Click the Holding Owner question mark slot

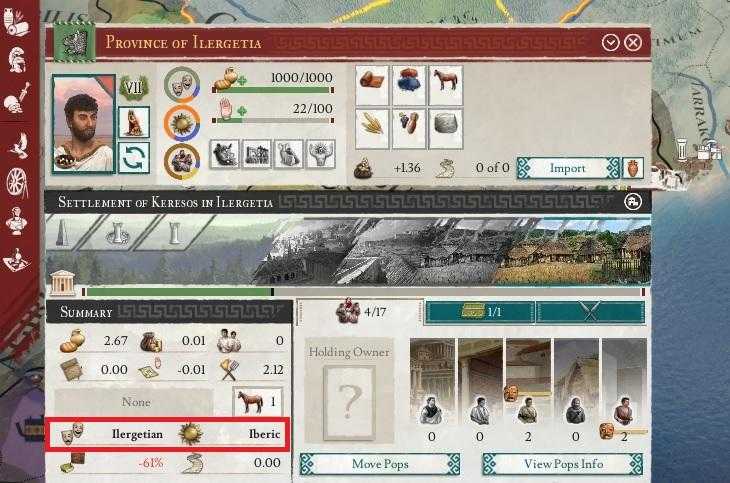(x=349, y=403)
